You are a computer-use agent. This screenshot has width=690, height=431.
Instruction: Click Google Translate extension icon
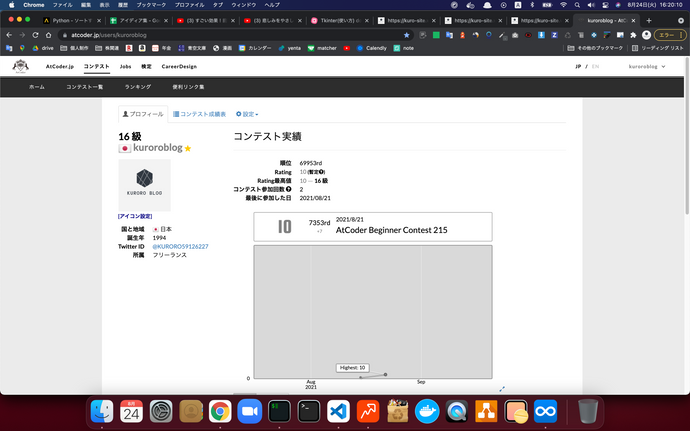(x=449, y=35)
